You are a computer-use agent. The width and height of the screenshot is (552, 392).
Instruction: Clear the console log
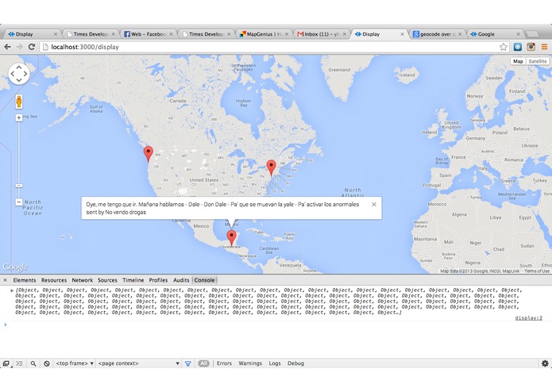coord(47,363)
